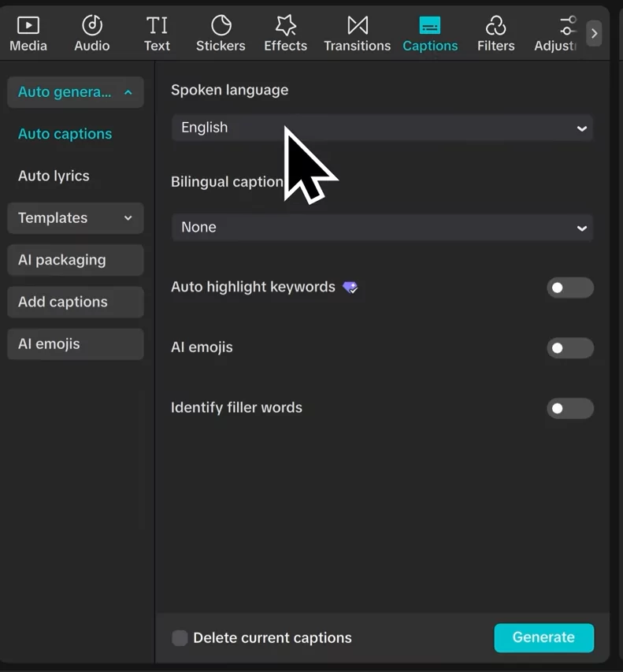The image size is (623, 672).
Task: Click the Delete current captions label
Action: point(273,637)
